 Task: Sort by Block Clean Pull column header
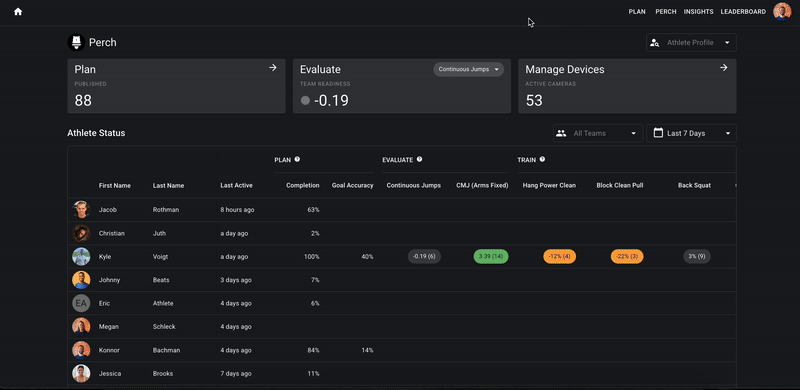[x=620, y=186]
